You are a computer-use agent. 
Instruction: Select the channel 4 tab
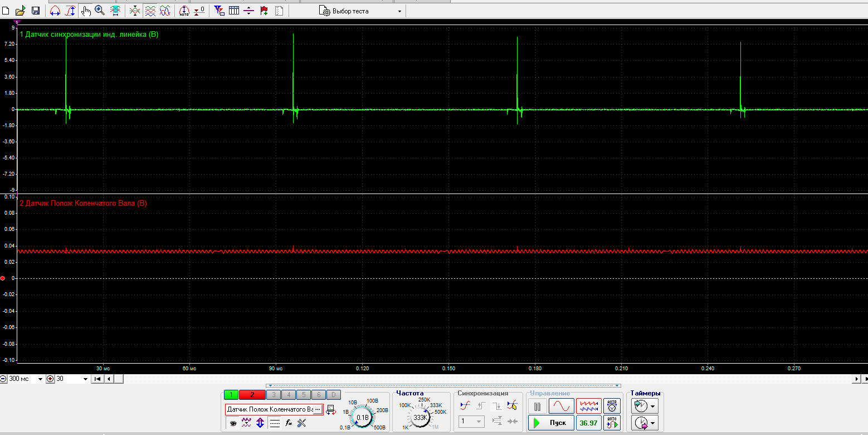tap(289, 395)
